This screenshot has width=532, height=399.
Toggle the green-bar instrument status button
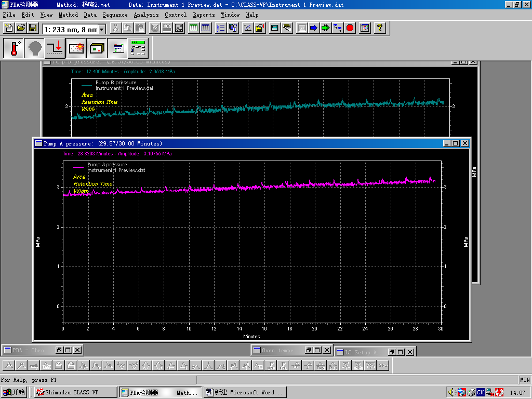coord(138,48)
